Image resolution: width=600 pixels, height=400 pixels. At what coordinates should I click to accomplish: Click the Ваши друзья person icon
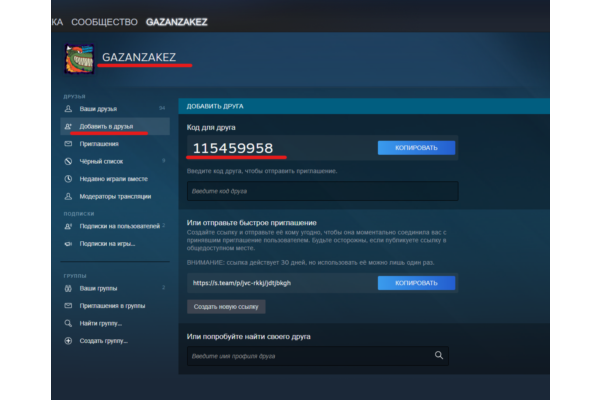pyautogui.click(x=68, y=109)
